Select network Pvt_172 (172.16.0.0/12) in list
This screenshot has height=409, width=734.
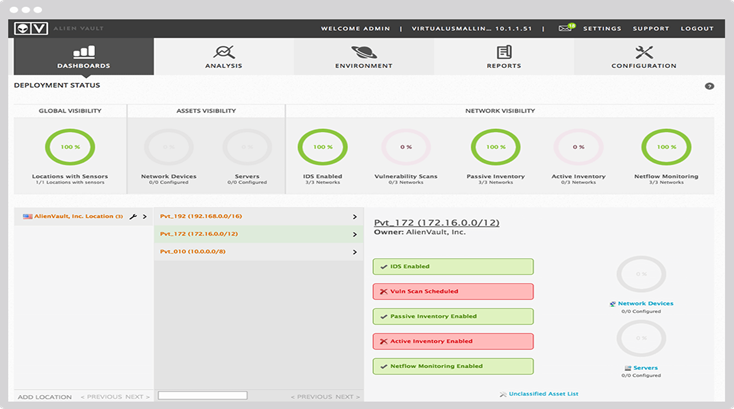click(199, 234)
